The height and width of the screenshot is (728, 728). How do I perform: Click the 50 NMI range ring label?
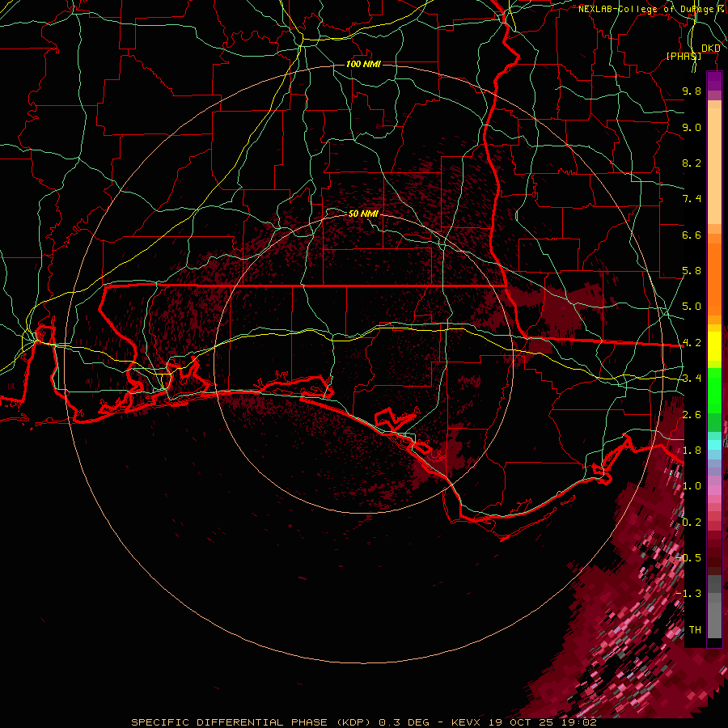[x=363, y=214]
